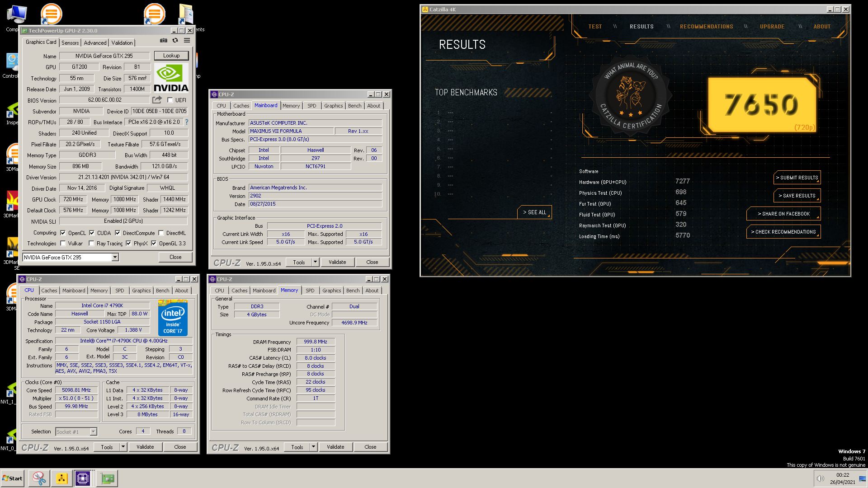Click the GPU name field 'NVIDIA GeForce GTX 295'
The height and width of the screenshot is (488, 868).
(x=104, y=56)
